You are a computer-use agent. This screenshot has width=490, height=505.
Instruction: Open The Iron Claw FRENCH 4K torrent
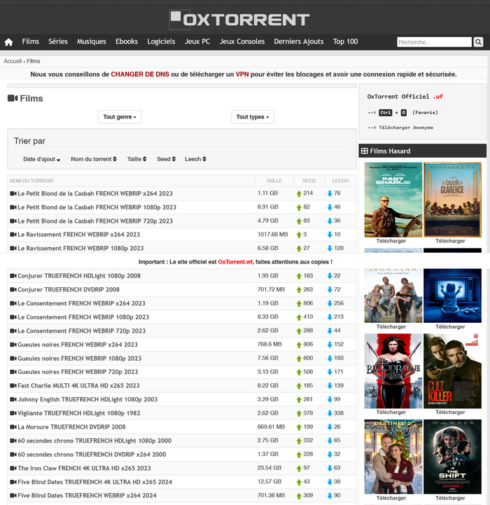(x=84, y=468)
